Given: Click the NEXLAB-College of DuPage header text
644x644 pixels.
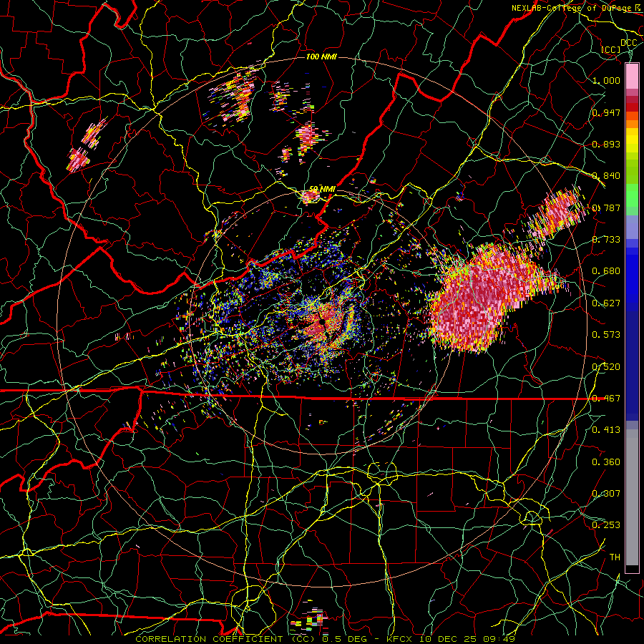Looking at the screenshot, I should (x=572, y=8).
